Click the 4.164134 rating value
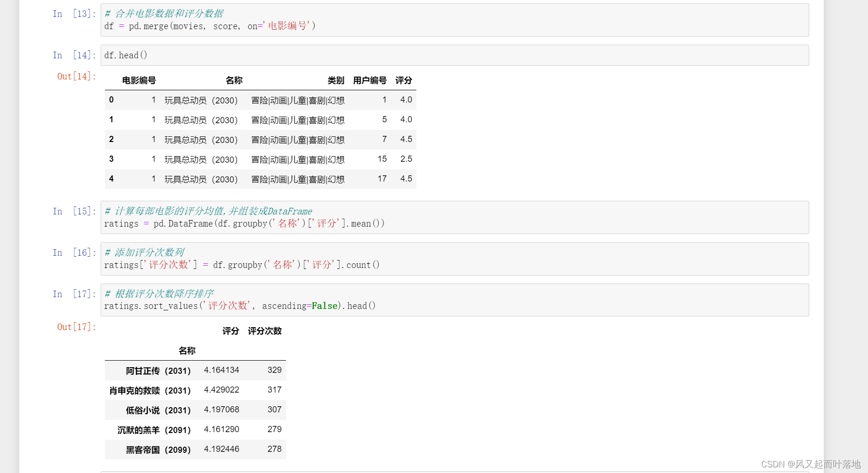This screenshot has height=473, width=868. [x=222, y=370]
